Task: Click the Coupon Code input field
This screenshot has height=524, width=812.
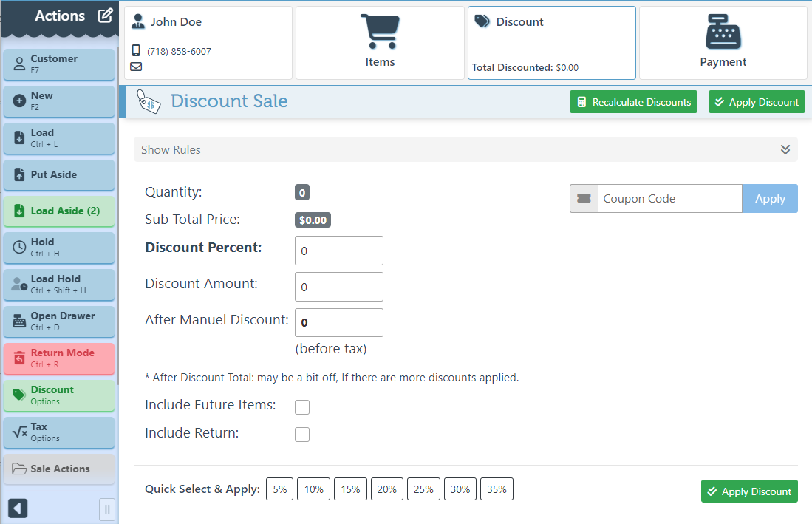Action: click(669, 199)
